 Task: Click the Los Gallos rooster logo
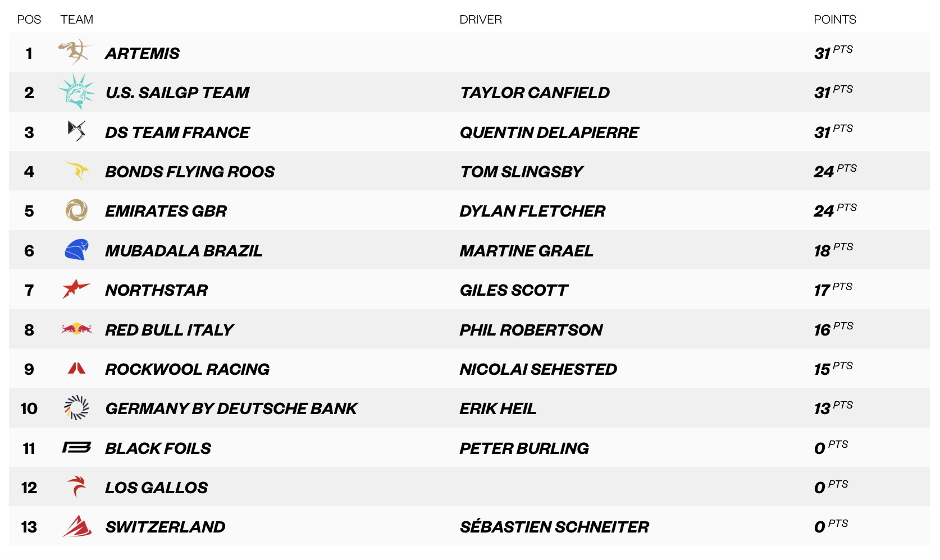(x=76, y=486)
